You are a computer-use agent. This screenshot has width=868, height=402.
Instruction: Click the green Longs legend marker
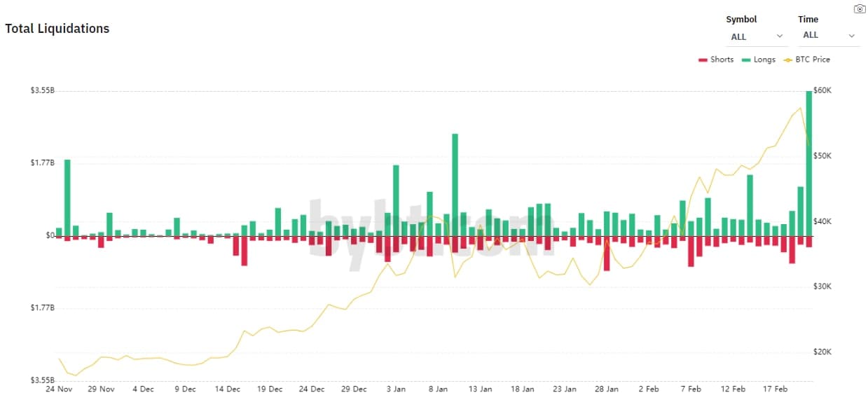click(x=747, y=60)
